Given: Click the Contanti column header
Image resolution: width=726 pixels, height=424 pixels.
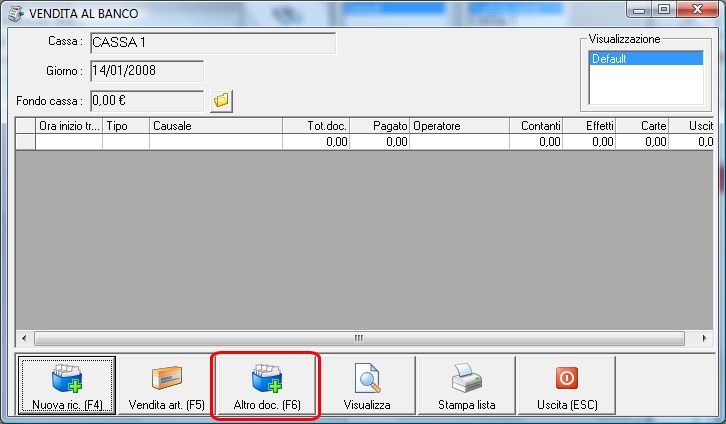Looking at the screenshot, I should [x=536, y=126].
